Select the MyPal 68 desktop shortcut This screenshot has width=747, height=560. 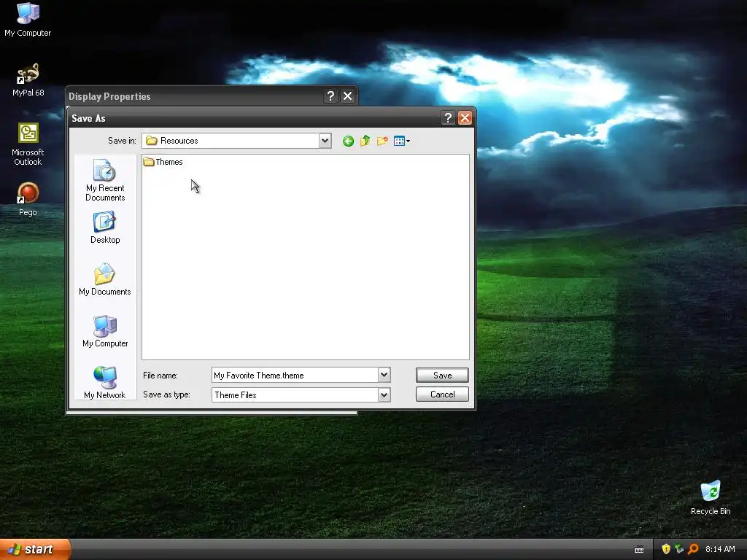(x=28, y=79)
